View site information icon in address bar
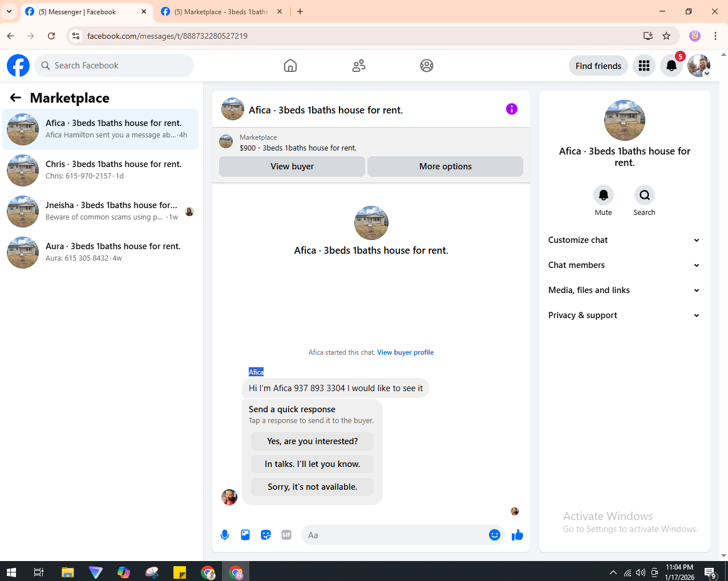This screenshot has height=581, width=728. tap(76, 36)
